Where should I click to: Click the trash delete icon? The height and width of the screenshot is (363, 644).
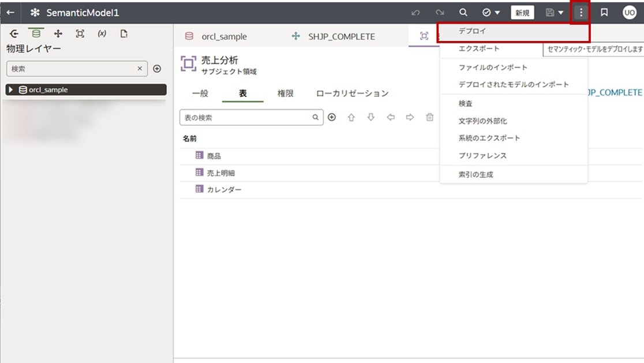point(429,118)
